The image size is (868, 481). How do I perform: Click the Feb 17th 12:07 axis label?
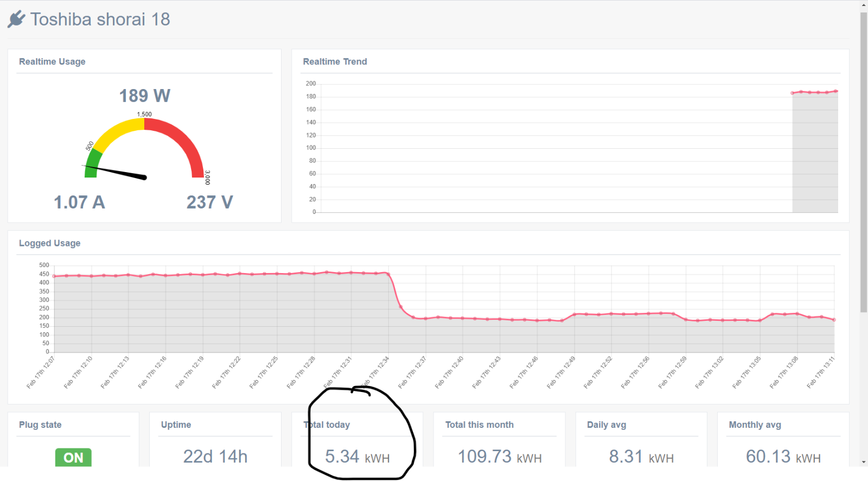click(41, 372)
